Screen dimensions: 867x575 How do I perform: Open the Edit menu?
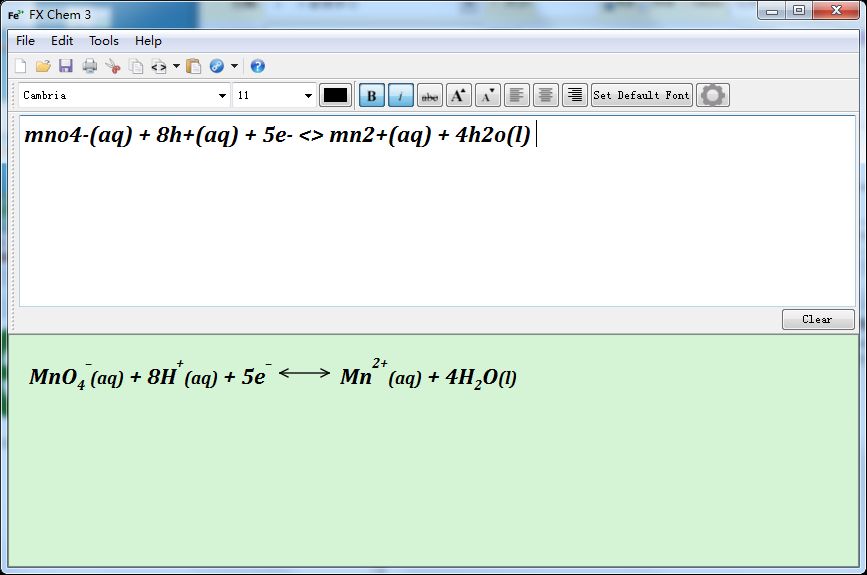pos(62,41)
